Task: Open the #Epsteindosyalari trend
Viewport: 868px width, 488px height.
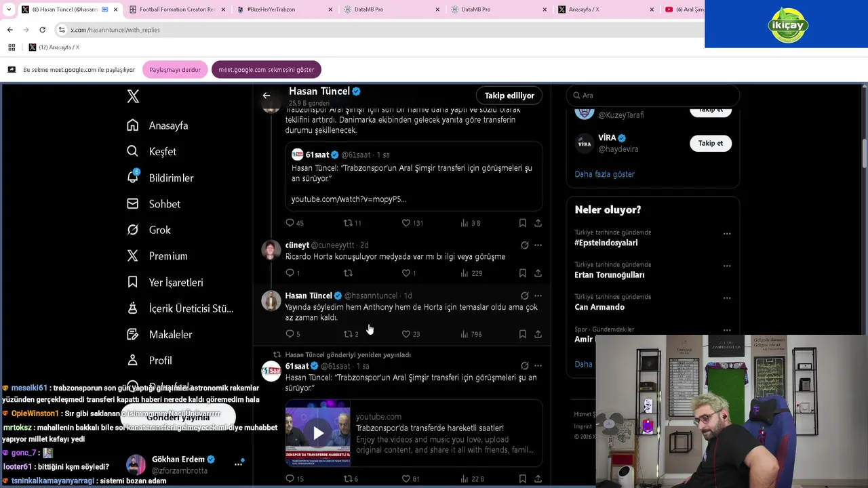Action: click(606, 243)
